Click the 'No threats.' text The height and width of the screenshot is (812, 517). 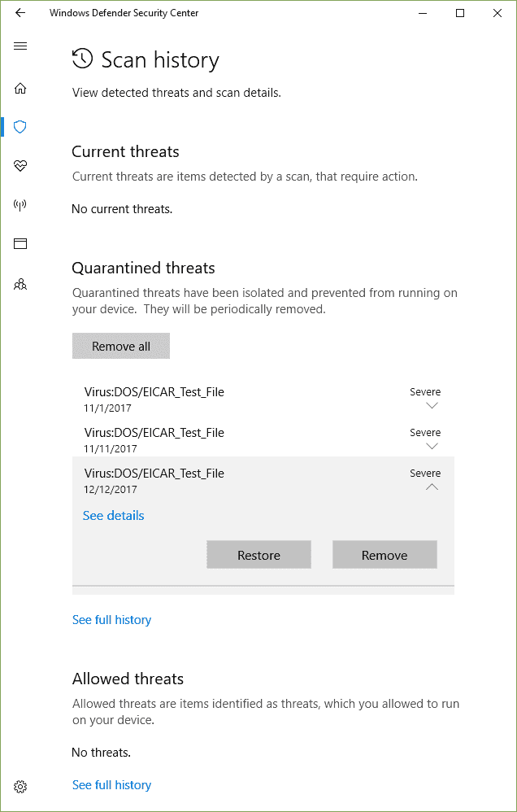coord(101,752)
